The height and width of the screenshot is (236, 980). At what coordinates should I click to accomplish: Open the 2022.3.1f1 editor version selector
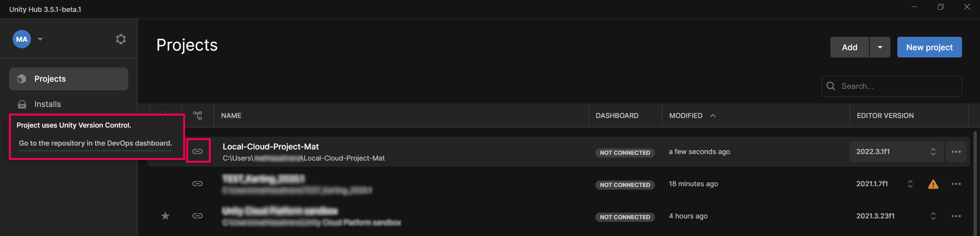pyautogui.click(x=896, y=152)
